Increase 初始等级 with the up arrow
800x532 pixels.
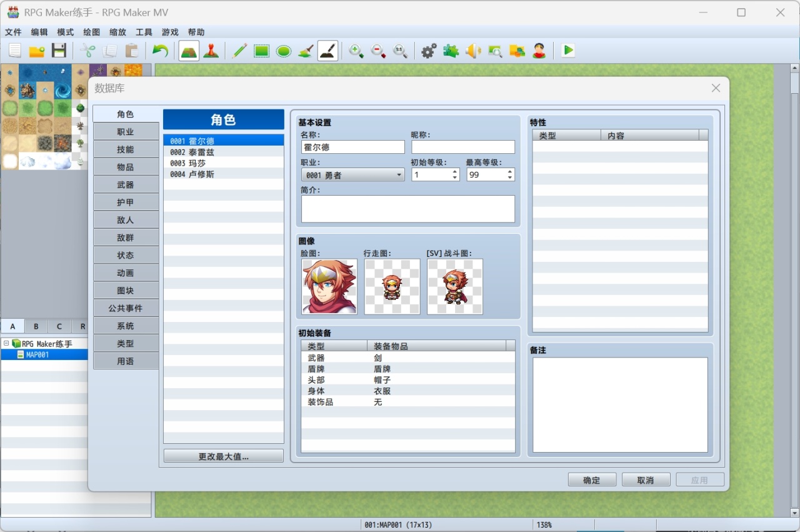pos(454,172)
